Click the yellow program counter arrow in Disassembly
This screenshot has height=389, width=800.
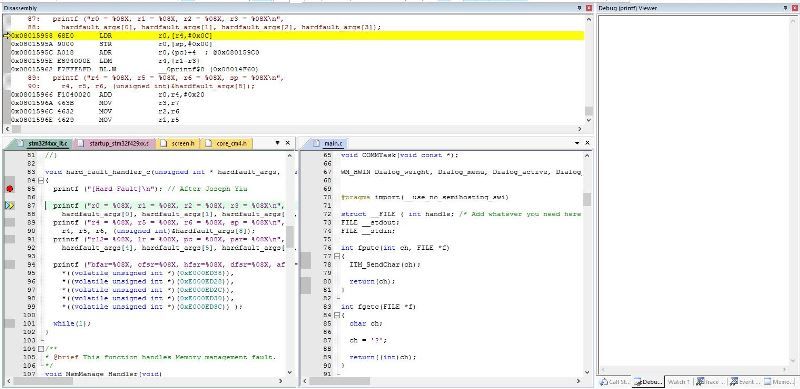(7, 36)
